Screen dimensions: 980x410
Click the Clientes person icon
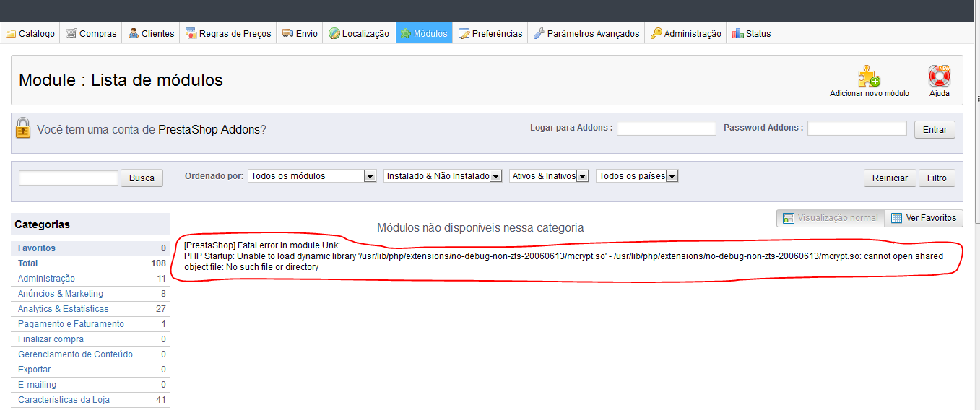pyautogui.click(x=134, y=33)
